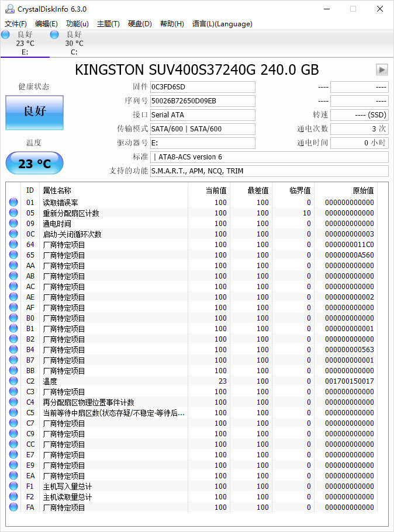Viewport: 394px width, 532px height.
Task: Click the serial number field 50026B72650D09EB
Action: (x=202, y=101)
